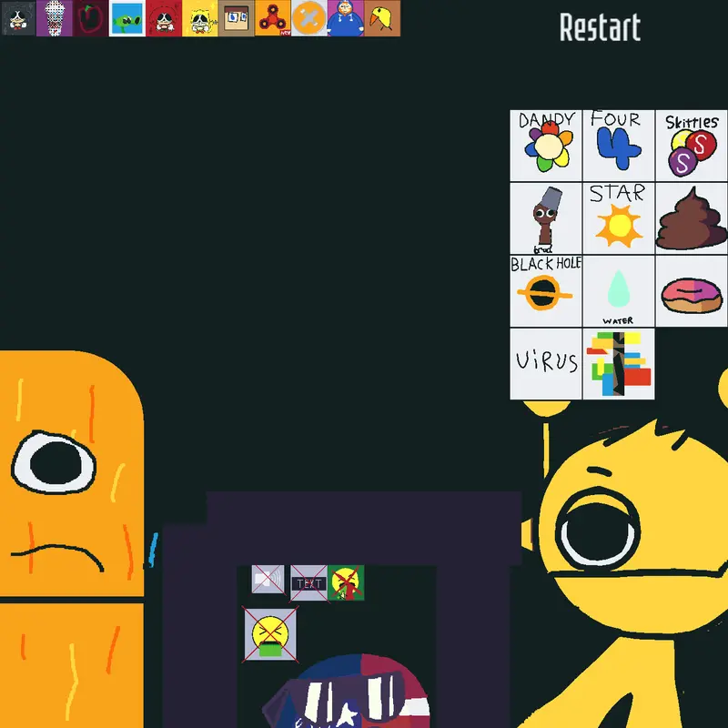Select the WATER droplet tile
This screenshot has height=728, width=728.
[619, 291]
